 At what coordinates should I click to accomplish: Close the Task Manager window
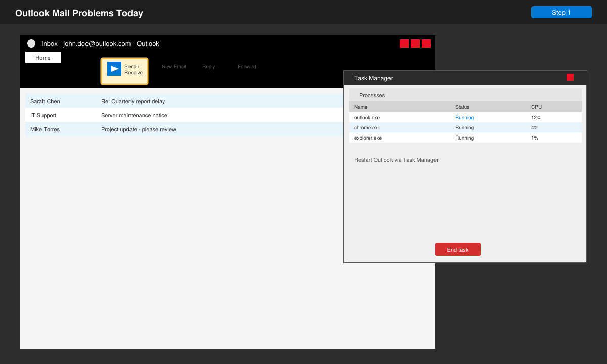[570, 77]
